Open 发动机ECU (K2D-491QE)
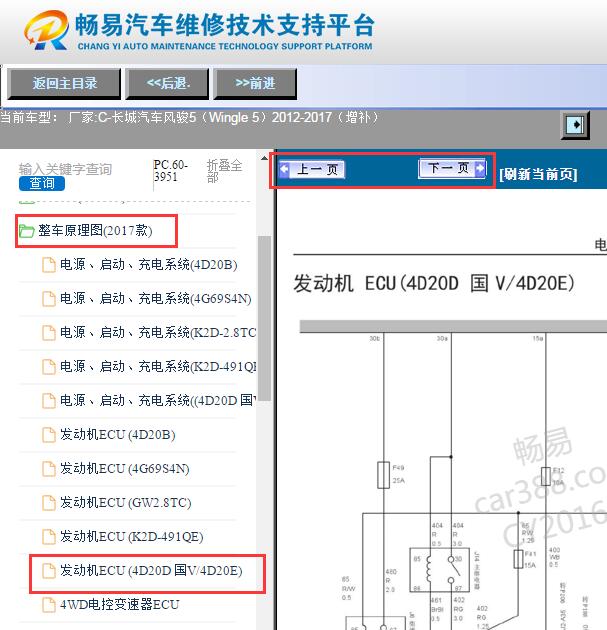Viewport: 607px width, 630px height. coord(132,537)
